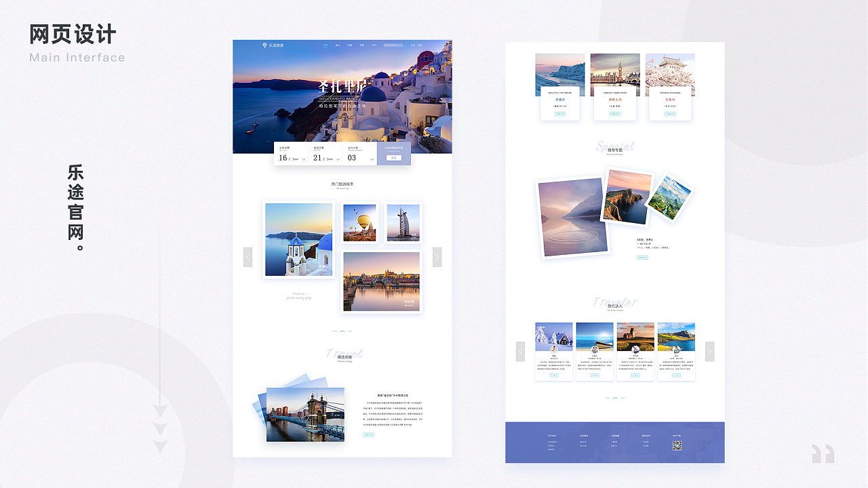Click the QR code in the purple footer
This screenshot has width=868, height=488.
click(x=677, y=445)
